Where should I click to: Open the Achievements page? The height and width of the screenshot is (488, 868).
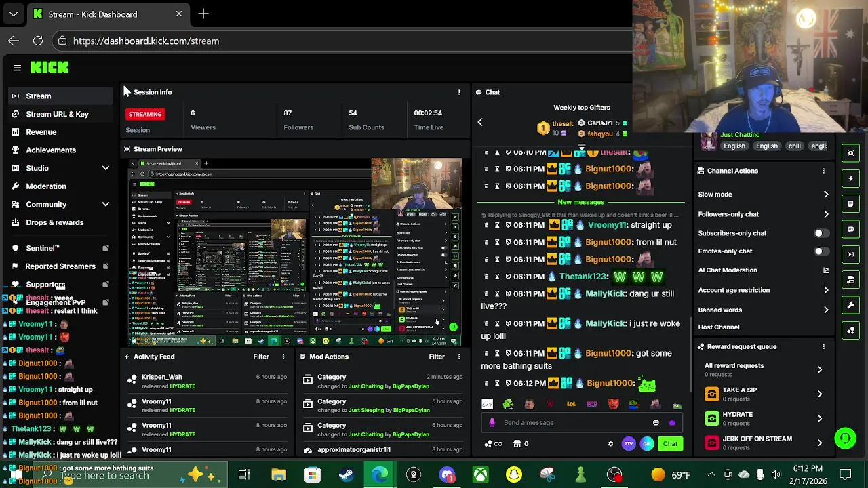coord(60,150)
